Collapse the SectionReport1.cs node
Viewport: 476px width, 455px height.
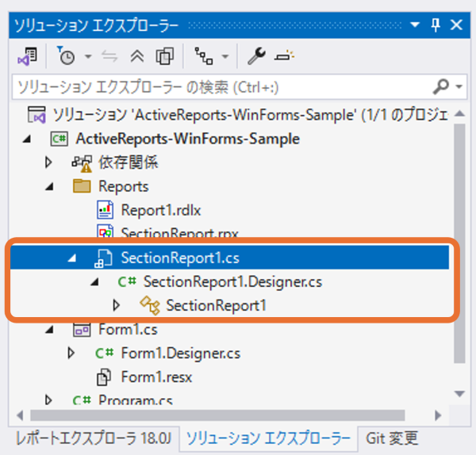[x=72, y=258]
